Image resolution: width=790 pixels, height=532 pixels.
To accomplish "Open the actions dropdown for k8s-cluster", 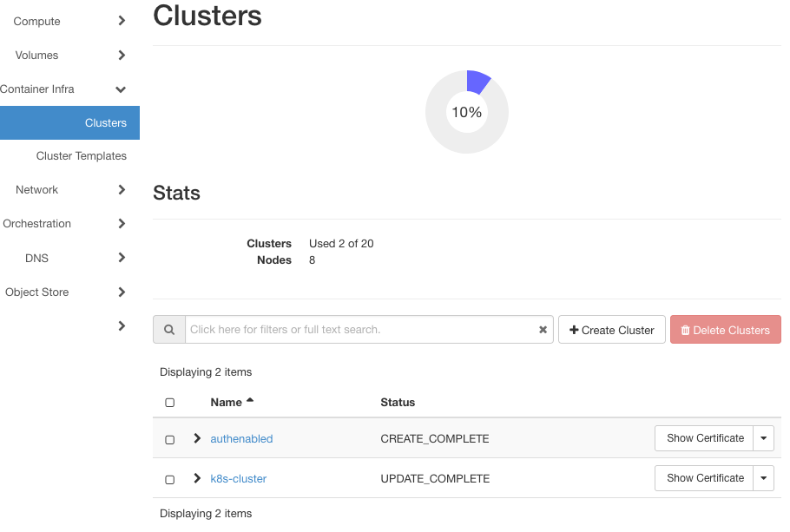I will [x=763, y=478].
